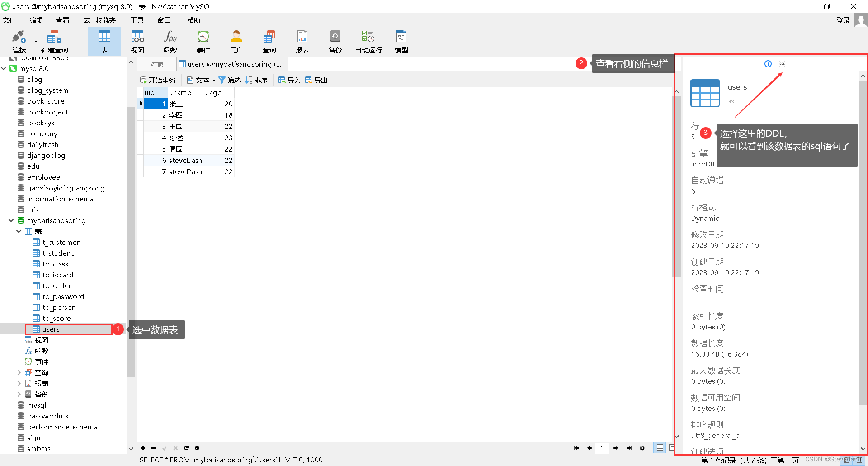Open the Favorites (收藏夹) menu
Viewport: 868px width, 466px height.
(105, 20)
